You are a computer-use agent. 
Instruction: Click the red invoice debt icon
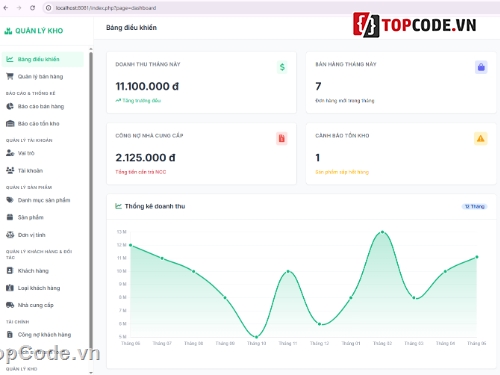282,138
